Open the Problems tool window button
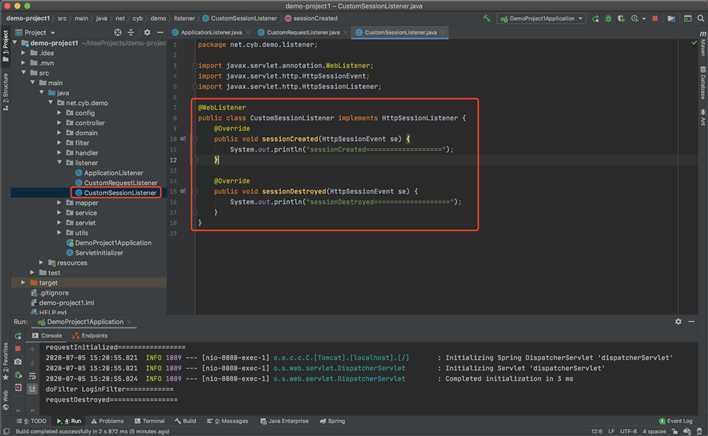 107,421
